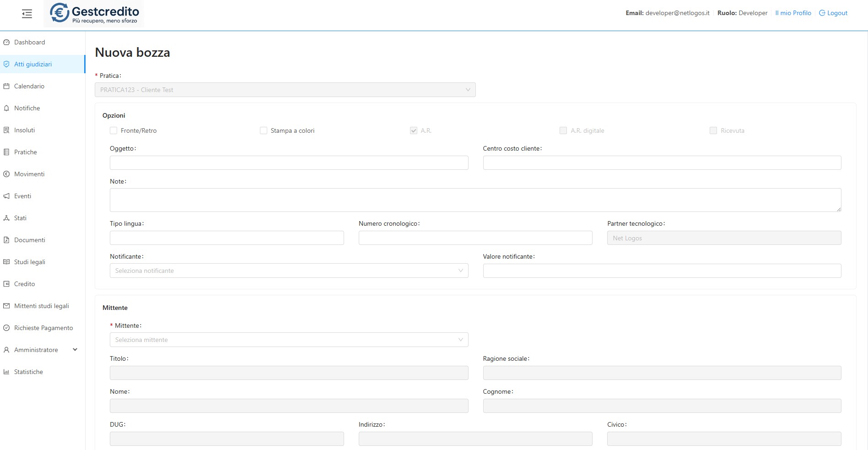Click the Credito sidebar icon
The width and height of the screenshot is (868, 450).
click(x=6, y=284)
